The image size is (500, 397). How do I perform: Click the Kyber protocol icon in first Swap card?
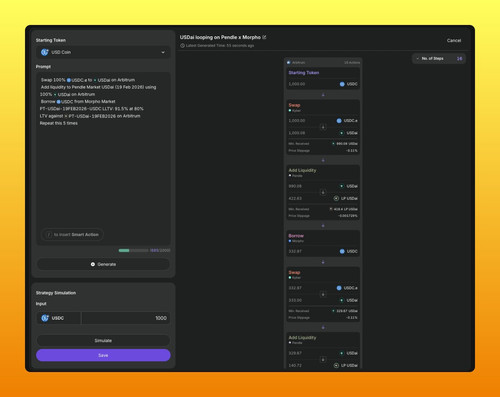[290, 111]
